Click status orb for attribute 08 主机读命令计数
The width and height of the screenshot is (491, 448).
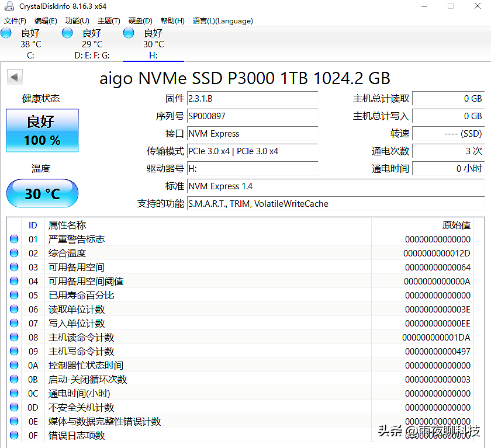click(14, 337)
